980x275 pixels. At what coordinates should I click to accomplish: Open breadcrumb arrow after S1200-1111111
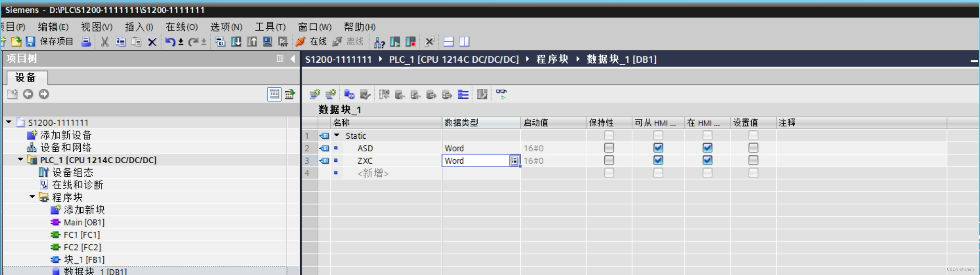[381, 59]
